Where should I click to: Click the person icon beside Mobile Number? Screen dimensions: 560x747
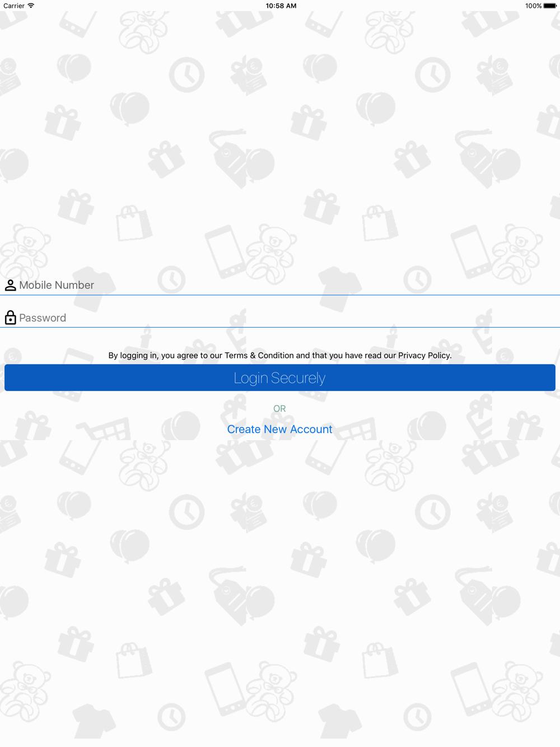coord(10,285)
